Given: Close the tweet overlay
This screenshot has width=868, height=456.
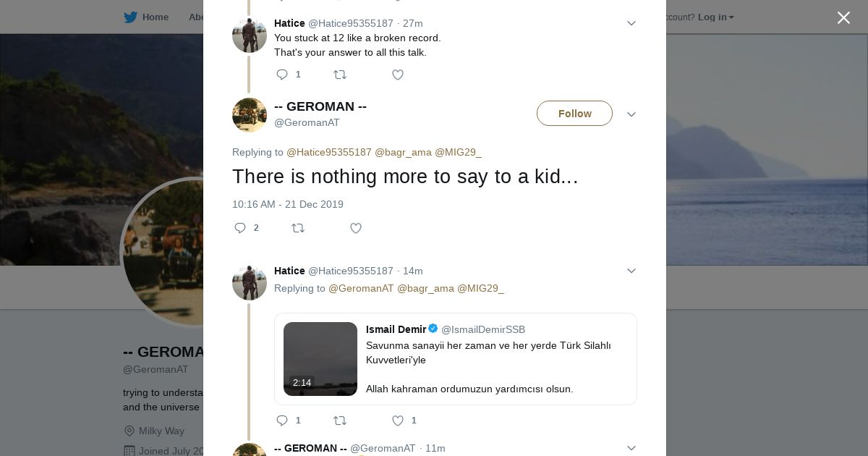Looking at the screenshot, I should pyautogui.click(x=843, y=17).
